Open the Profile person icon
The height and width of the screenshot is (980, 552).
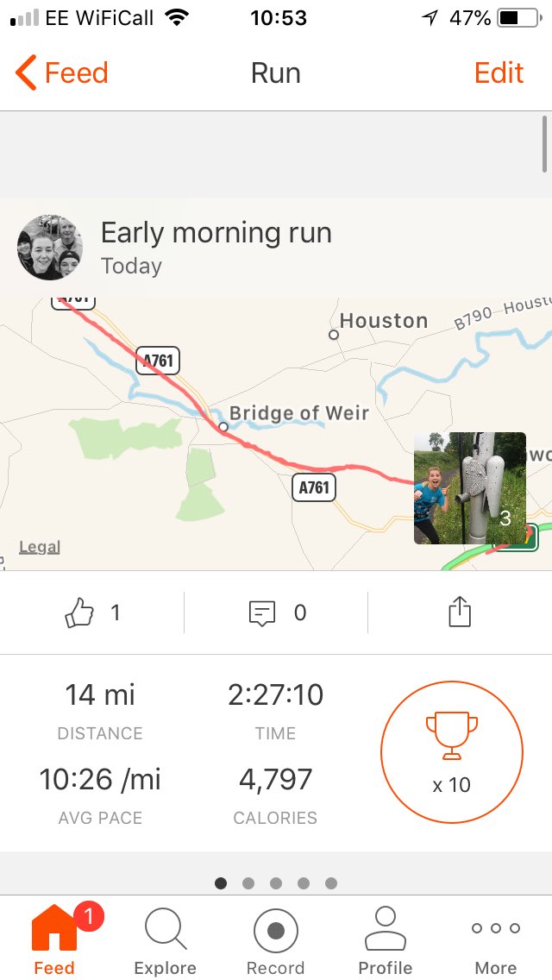(x=386, y=929)
